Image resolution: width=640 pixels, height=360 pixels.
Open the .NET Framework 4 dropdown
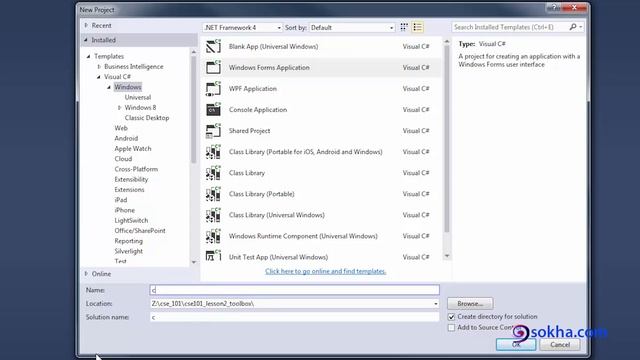(242, 28)
